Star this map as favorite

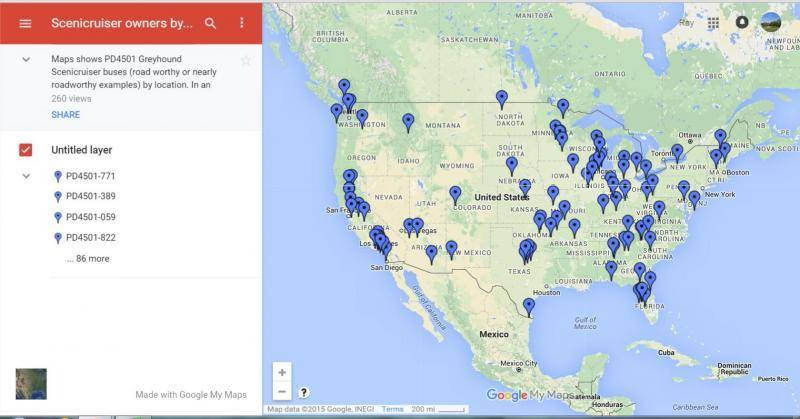point(246,60)
